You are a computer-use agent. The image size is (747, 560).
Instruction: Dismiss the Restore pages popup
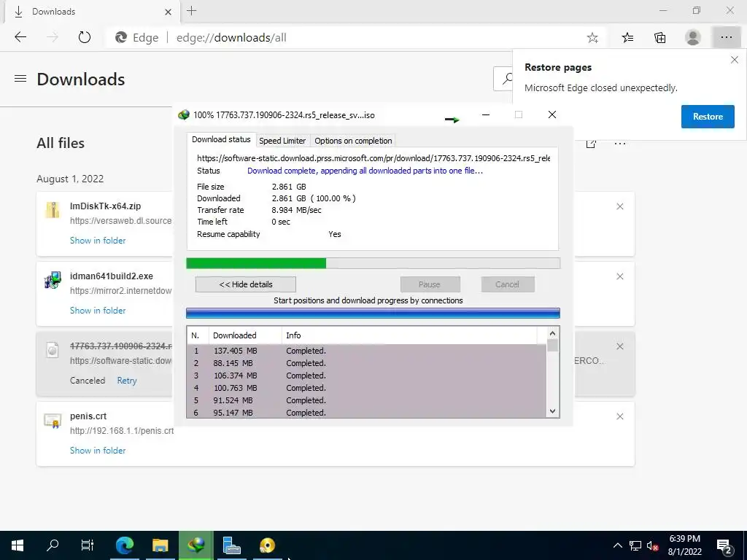pos(734,60)
